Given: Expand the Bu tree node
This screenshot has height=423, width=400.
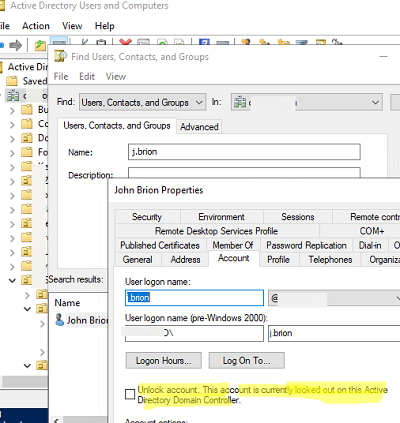Looking at the screenshot, I should click(x=12, y=110).
